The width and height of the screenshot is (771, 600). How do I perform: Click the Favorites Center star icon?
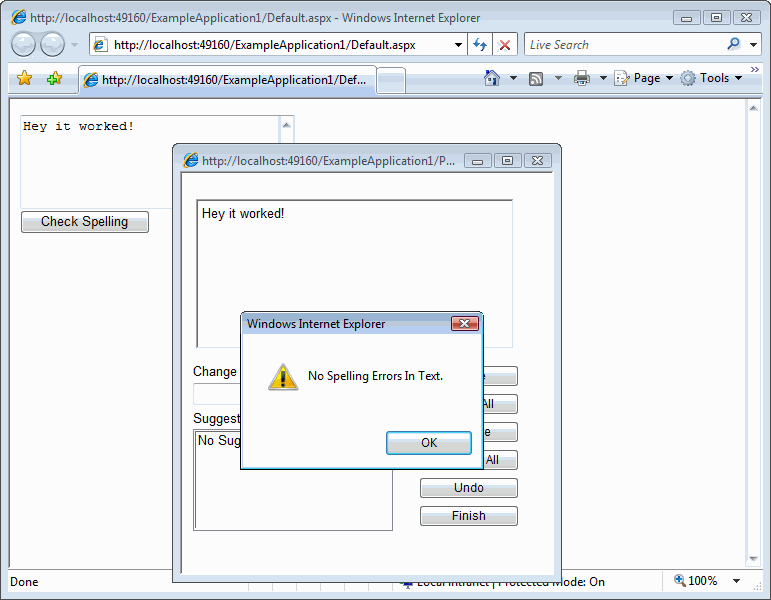click(x=25, y=79)
